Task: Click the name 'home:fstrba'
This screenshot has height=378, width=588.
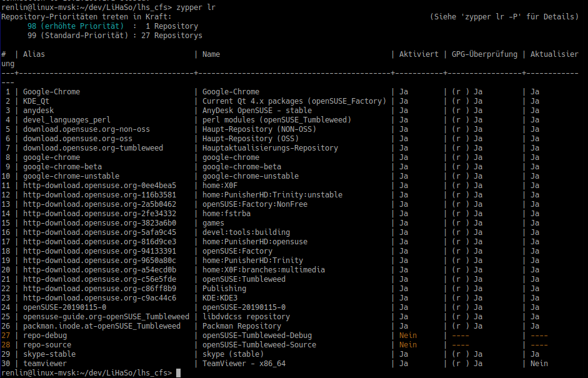Action: [x=226, y=214]
